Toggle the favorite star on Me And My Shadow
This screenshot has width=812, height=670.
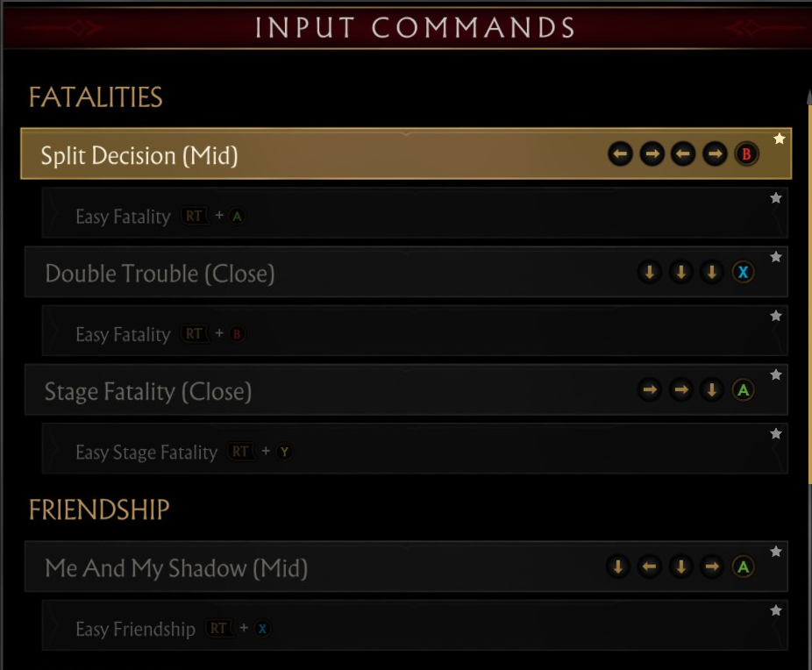click(775, 552)
